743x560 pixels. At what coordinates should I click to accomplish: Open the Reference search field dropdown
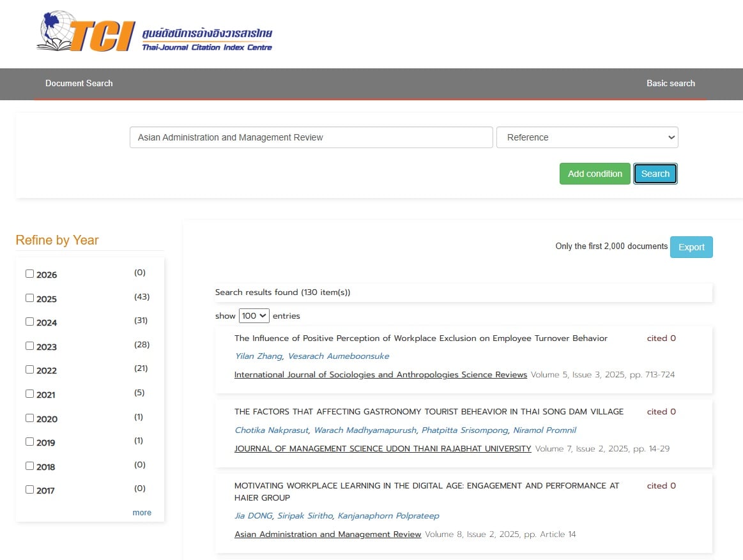click(x=586, y=137)
